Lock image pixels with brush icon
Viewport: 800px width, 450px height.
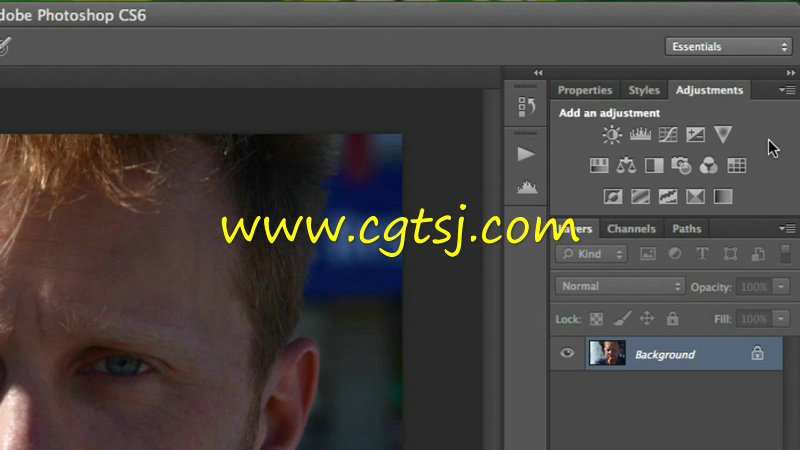click(622, 319)
